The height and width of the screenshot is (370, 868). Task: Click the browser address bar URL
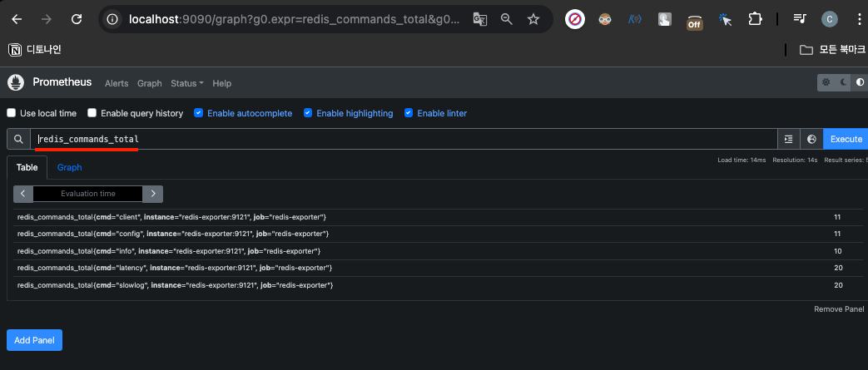coord(294,19)
